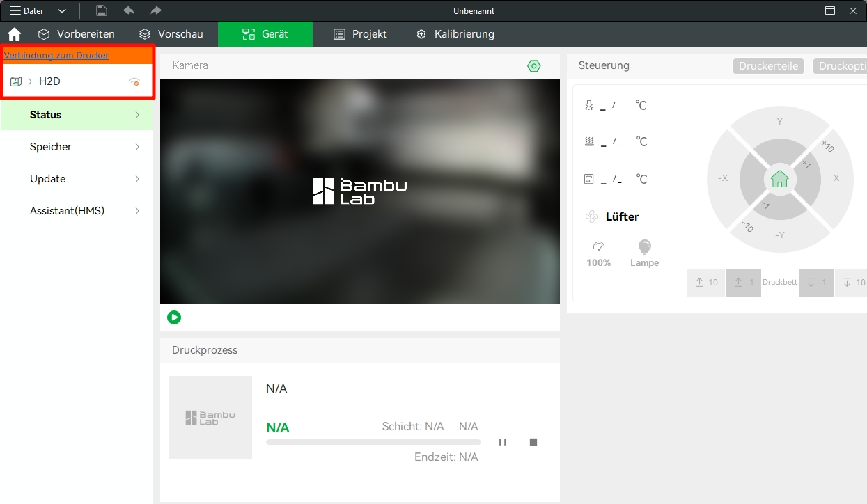
Task: Move -Y on the jog wheel
Action: point(780,235)
